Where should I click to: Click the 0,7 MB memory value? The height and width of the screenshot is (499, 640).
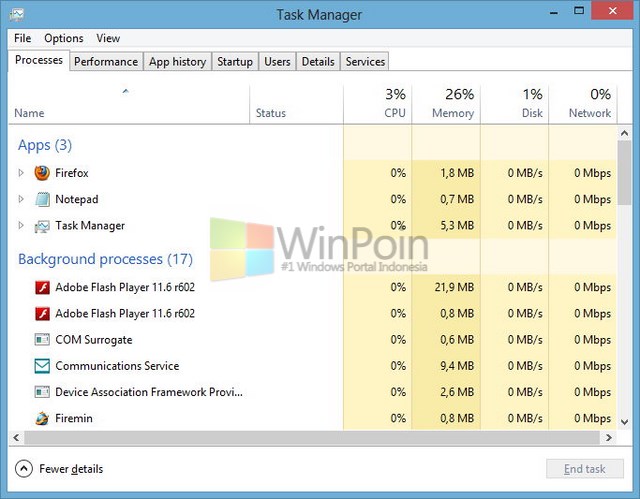click(457, 199)
